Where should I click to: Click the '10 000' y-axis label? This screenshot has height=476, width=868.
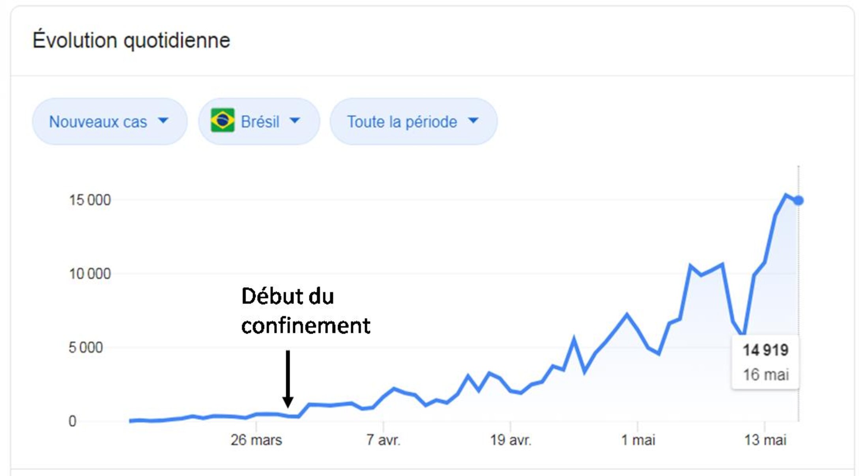pyautogui.click(x=90, y=274)
